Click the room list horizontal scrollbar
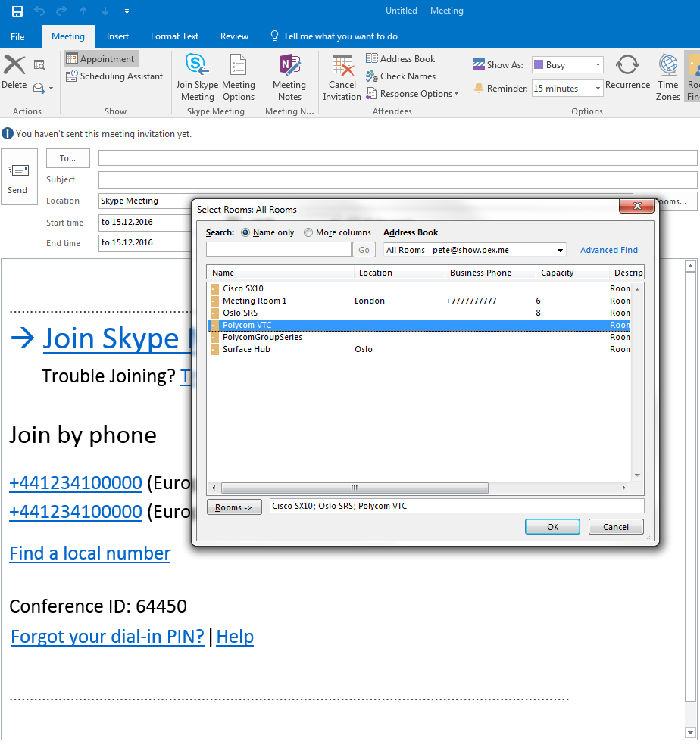Screen dimensions: 700x745 pyautogui.click(x=355, y=488)
